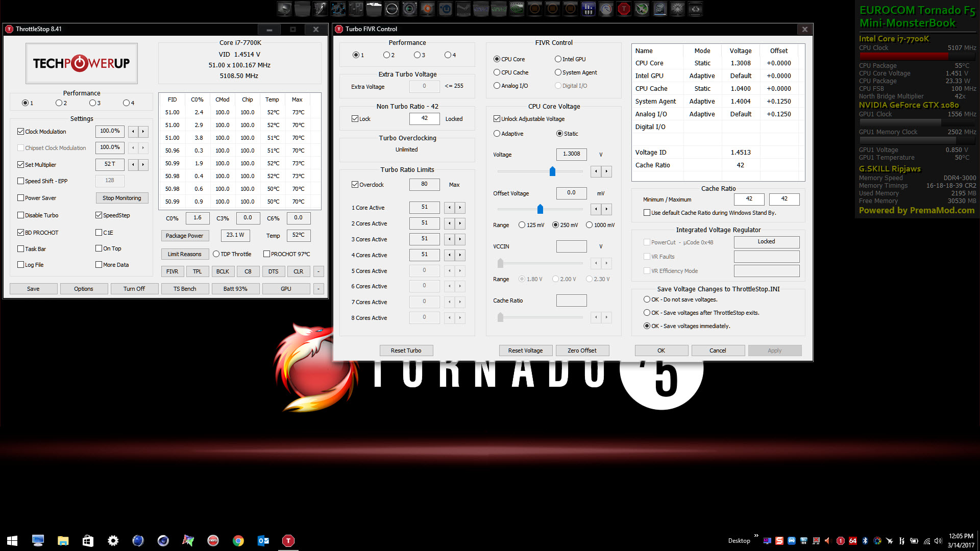Image resolution: width=980 pixels, height=551 pixels.
Task: Open NVIDIA icon in the top dock
Action: coord(517,9)
